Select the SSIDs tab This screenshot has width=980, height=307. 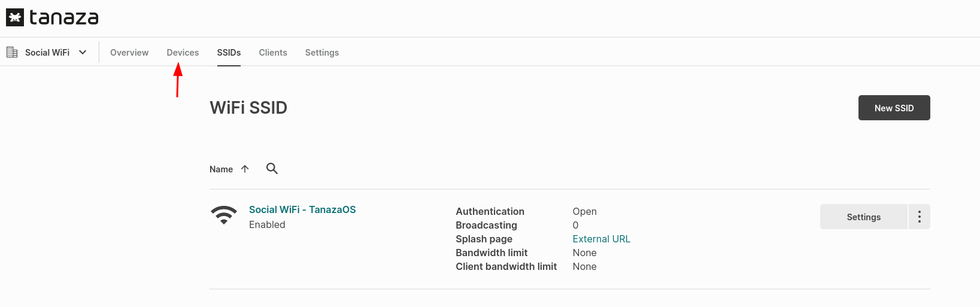(x=229, y=53)
